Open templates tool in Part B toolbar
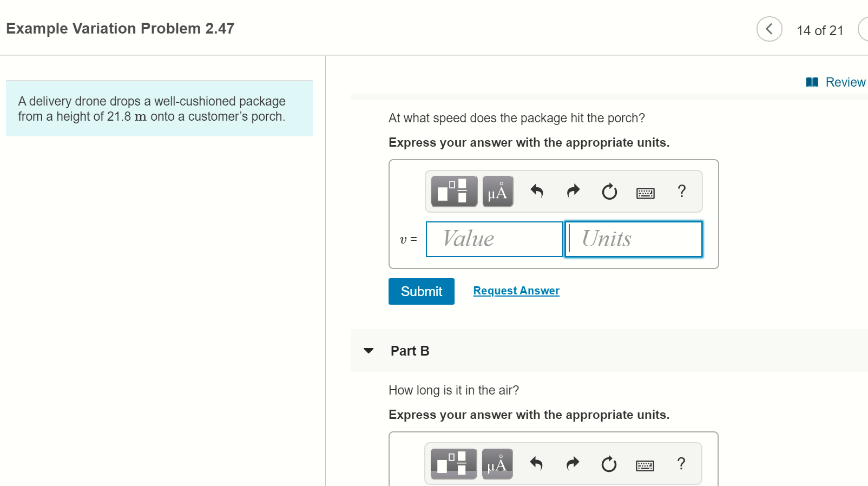The width and height of the screenshot is (868, 486). 453,463
